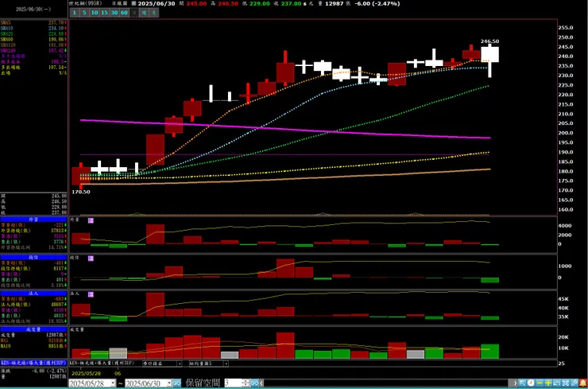Switch to weekly chart timeframe
Image resolution: width=588 pixels, height=389 pixels.
(144, 13)
